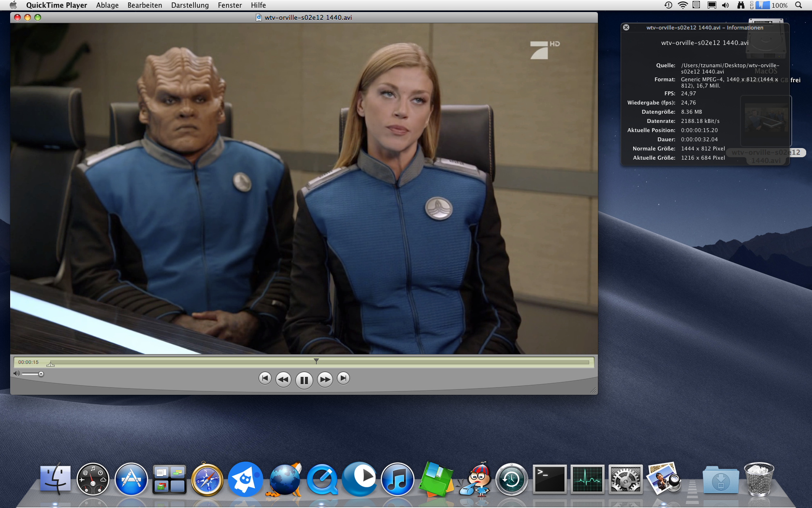Open the green floppy disk app in Dock
Image resolution: width=812 pixels, height=508 pixels.
pyautogui.click(x=436, y=479)
